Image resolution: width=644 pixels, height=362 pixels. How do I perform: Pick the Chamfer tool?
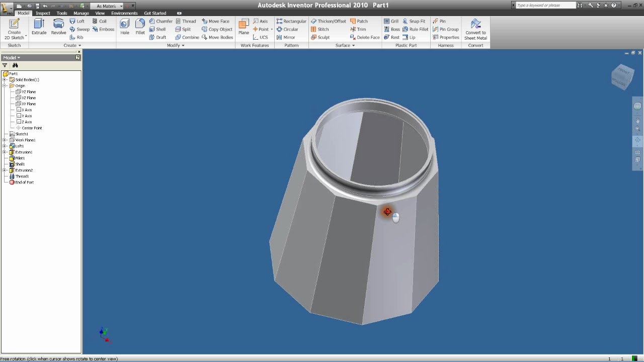tap(161, 21)
